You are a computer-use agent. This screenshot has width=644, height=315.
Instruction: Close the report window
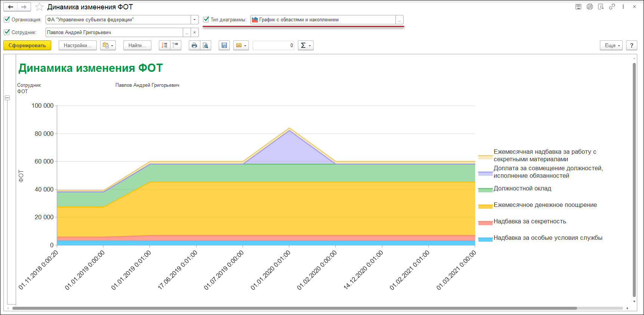[x=634, y=7]
